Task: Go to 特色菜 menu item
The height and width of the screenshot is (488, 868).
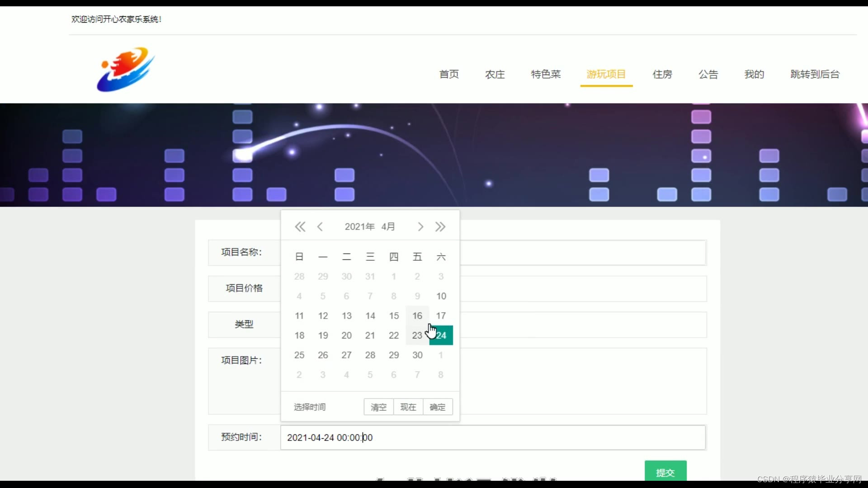Action: pyautogui.click(x=546, y=74)
